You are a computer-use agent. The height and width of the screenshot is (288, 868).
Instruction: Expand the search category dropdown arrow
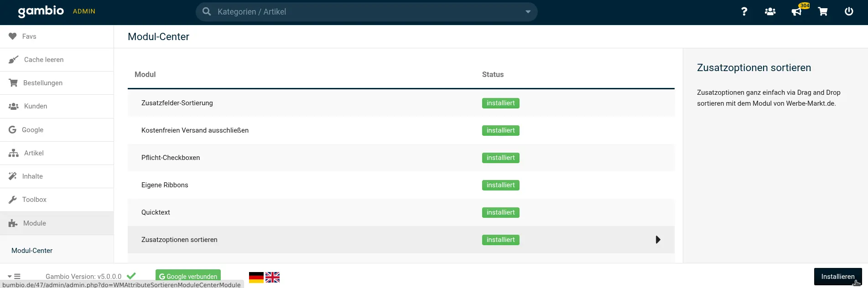(528, 12)
